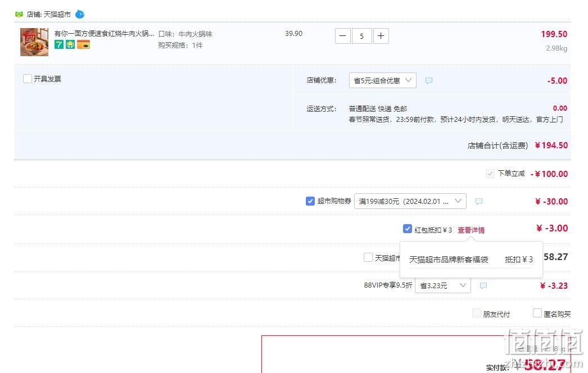Click the 2.98kg weight text
The width and height of the screenshot is (588, 373).
(x=557, y=48)
